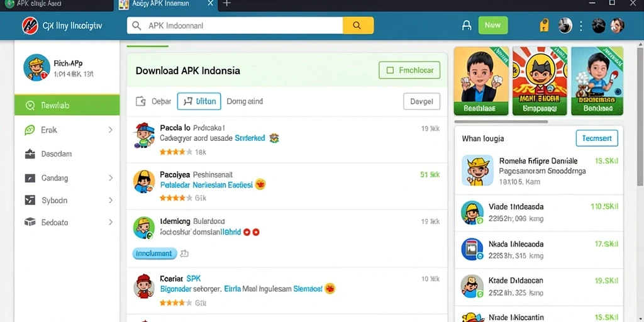The width and height of the screenshot is (644, 322).
Task: Click the Erak leaf icon
Action: pyautogui.click(x=30, y=130)
